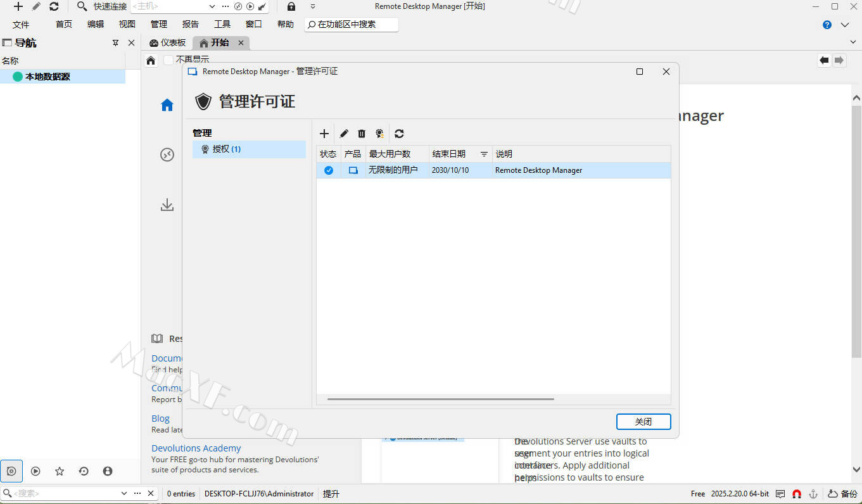Click the lock application icon
The width and height of the screenshot is (862, 504).
[x=291, y=6]
